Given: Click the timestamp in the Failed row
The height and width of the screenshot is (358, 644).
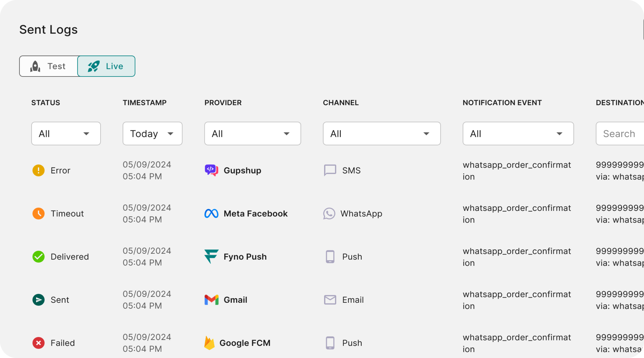Looking at the screenshot, I should [147, 343].
